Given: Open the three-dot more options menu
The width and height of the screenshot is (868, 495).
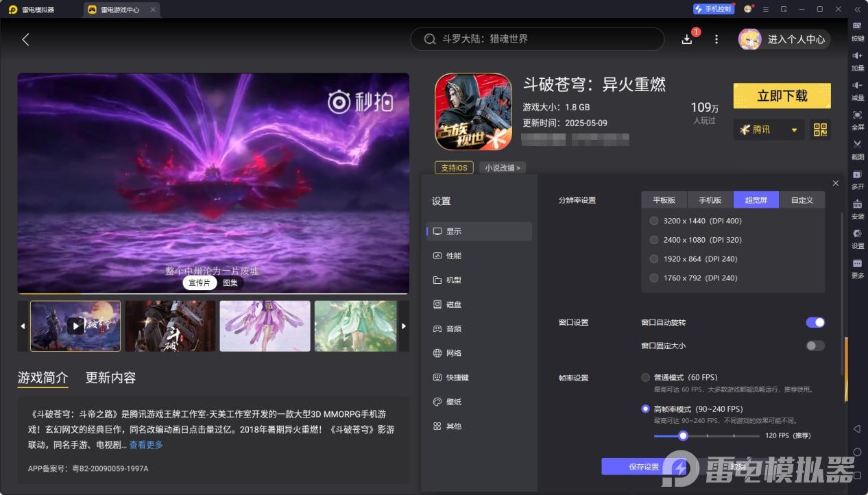Looking at the screenshot, I should click(716, 39).
